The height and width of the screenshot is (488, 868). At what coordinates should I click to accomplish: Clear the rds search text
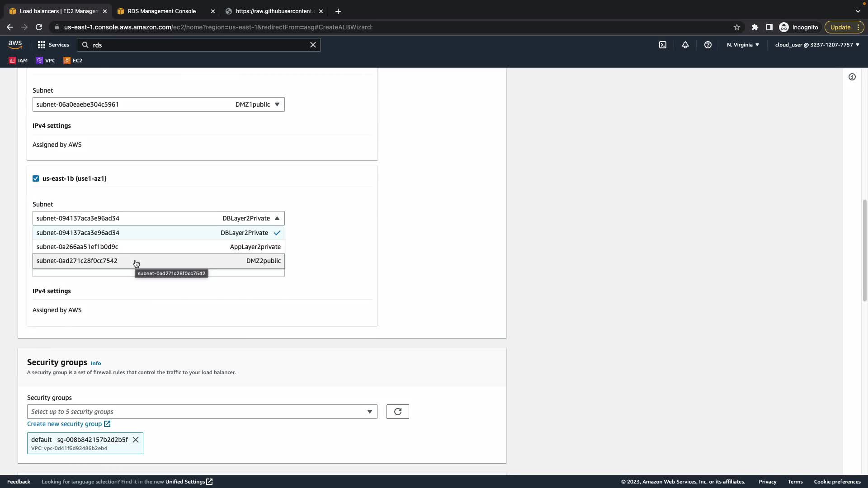coord(313,45)
